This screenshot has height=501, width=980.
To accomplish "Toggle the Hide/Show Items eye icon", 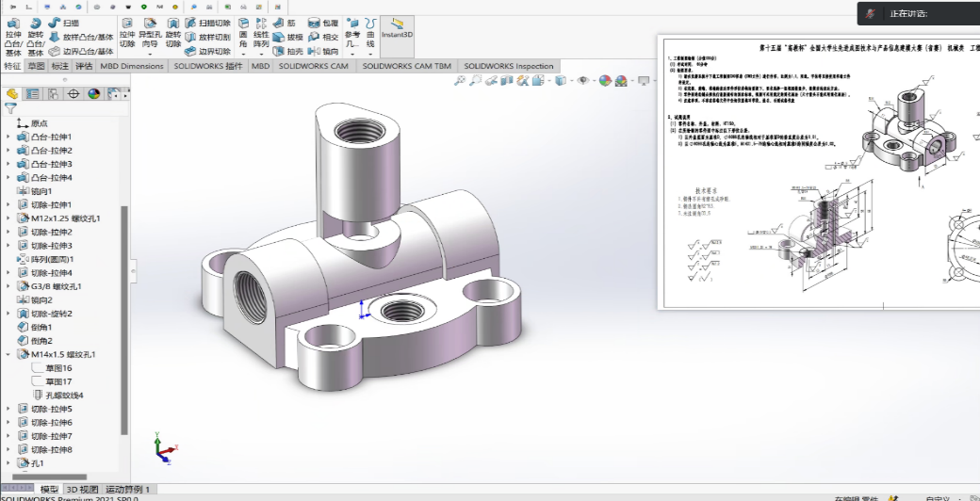I will (x=583, y=81).
